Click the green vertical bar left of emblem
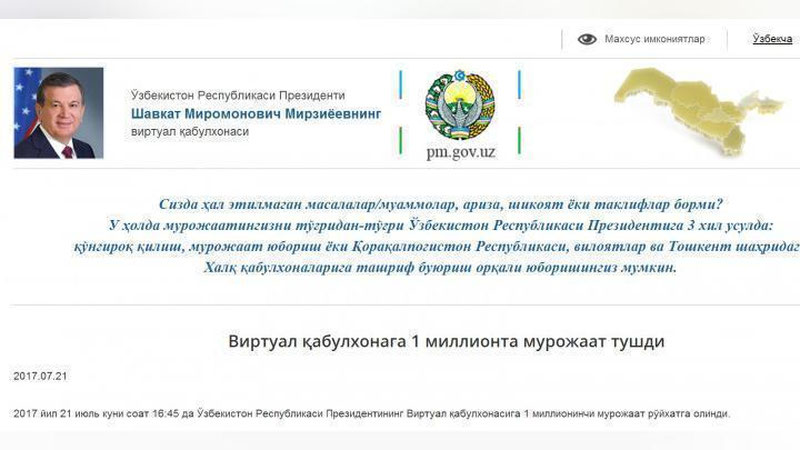The height and width of the screenshot is (450, 800). [x=401, y=138]
